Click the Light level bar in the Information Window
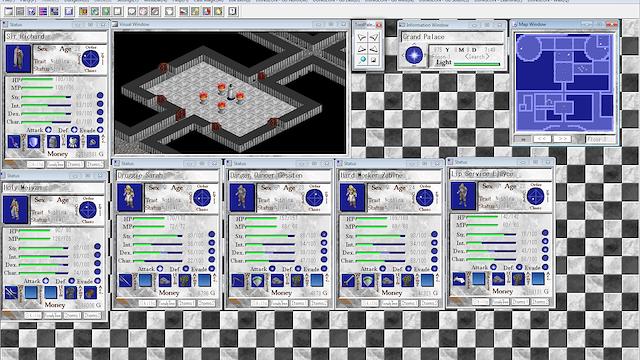 (x=477, y=64)
